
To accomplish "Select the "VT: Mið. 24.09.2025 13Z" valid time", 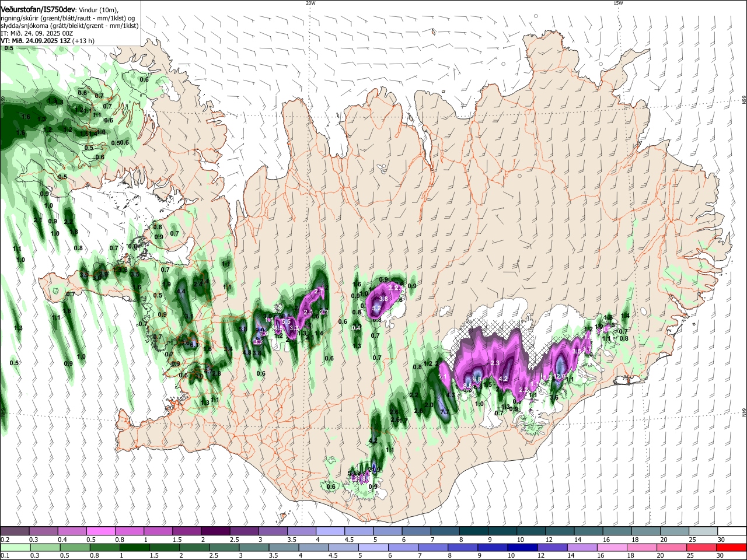I will point(36,41).
